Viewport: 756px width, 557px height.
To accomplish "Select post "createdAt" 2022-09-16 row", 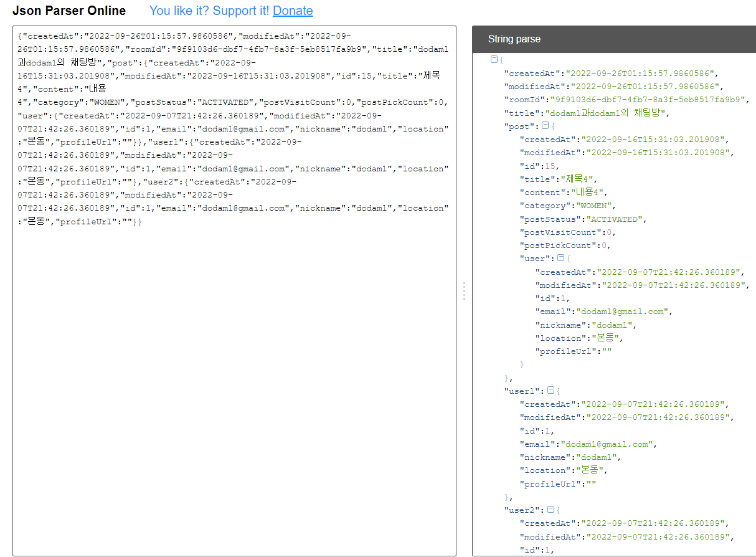I will point(626,140).
